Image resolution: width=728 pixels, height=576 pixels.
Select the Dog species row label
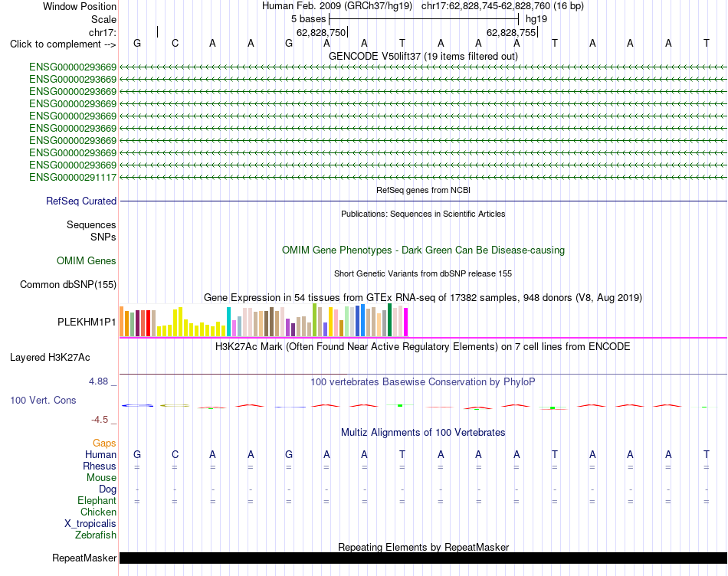[x=107, y=489]
